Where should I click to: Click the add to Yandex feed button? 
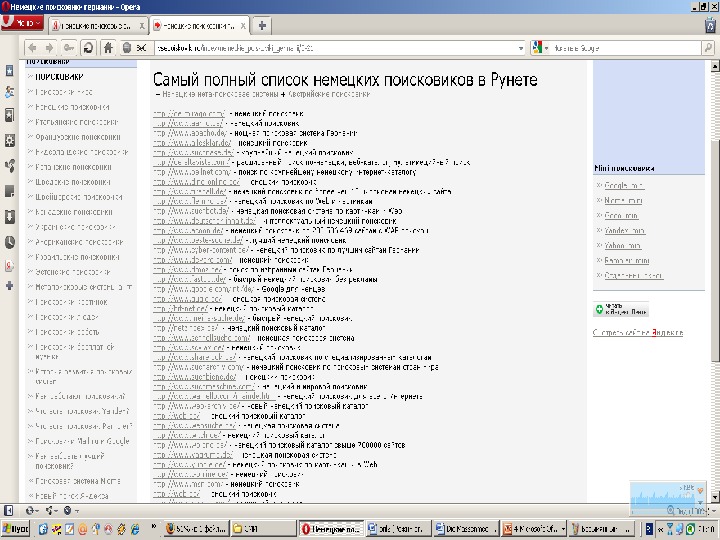coord(621,309)
